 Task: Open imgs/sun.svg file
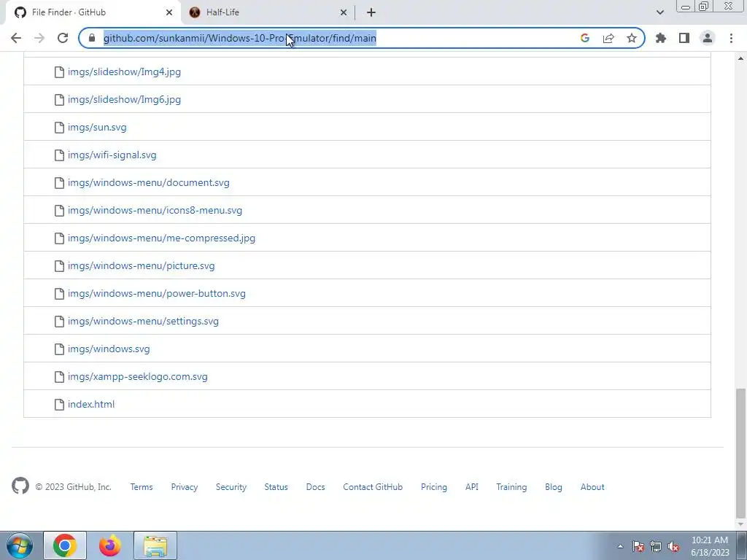coord(97,127)
